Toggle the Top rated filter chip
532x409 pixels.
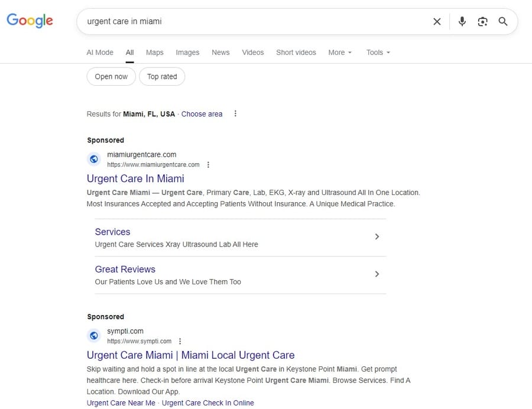pyautogui.click(x=162, y=76)
